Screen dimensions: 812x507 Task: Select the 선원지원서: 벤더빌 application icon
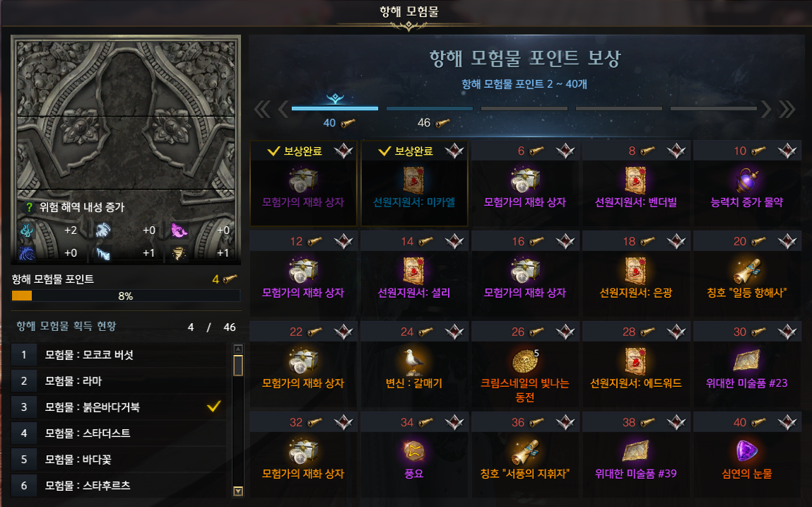pyautogui.click(x=635, y=180)
